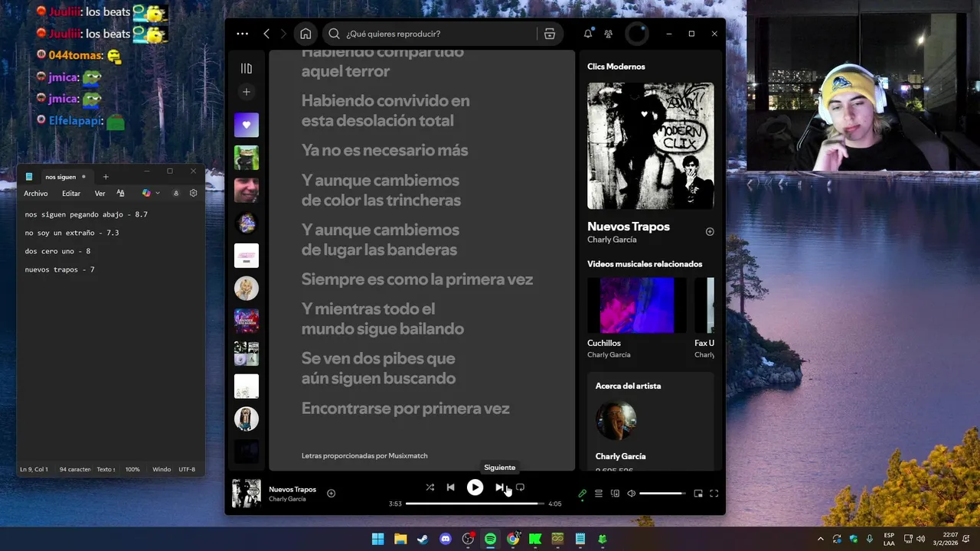Click the white Play button
The image size is (980, 551).
point(475,487)
